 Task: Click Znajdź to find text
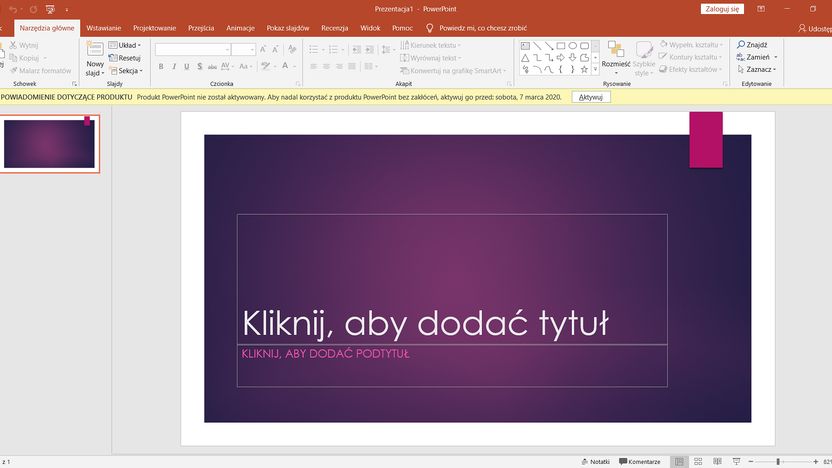[752, 45]
